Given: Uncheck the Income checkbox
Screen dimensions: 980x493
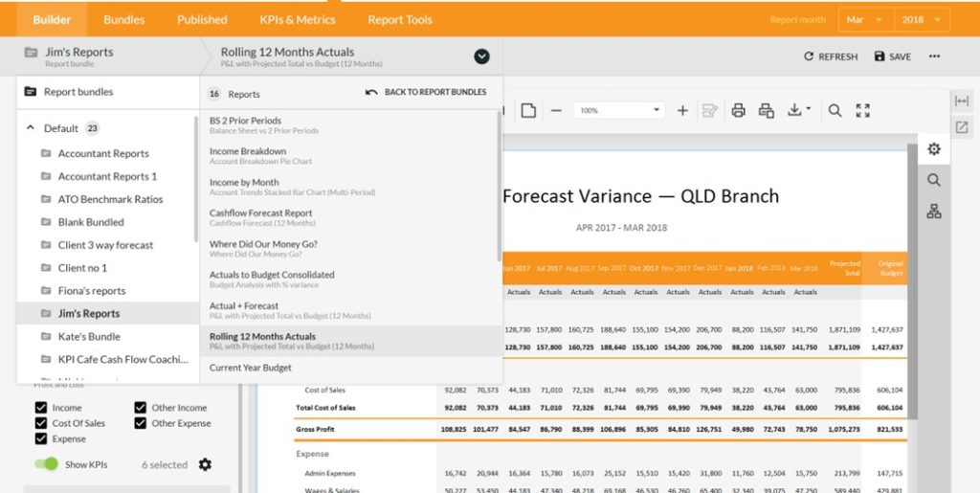Looking at the screenshot, I should pos(41,408).
